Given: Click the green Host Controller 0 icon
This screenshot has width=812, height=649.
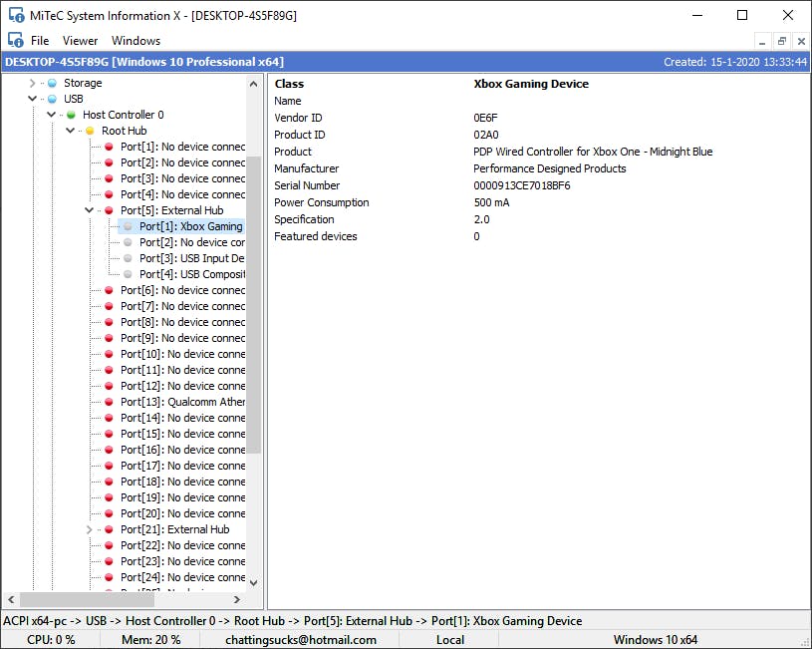Looking at the screenshot, I should point(71,115).
